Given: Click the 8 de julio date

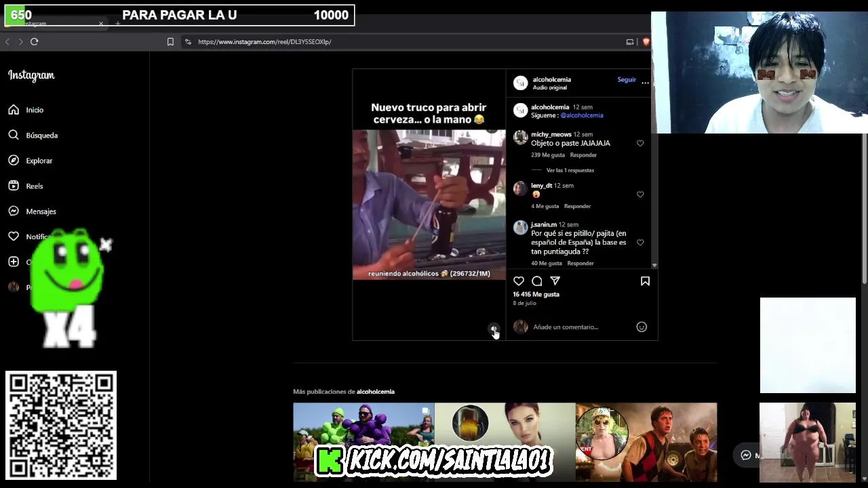Looking at the screenshot, I should 524,303.
